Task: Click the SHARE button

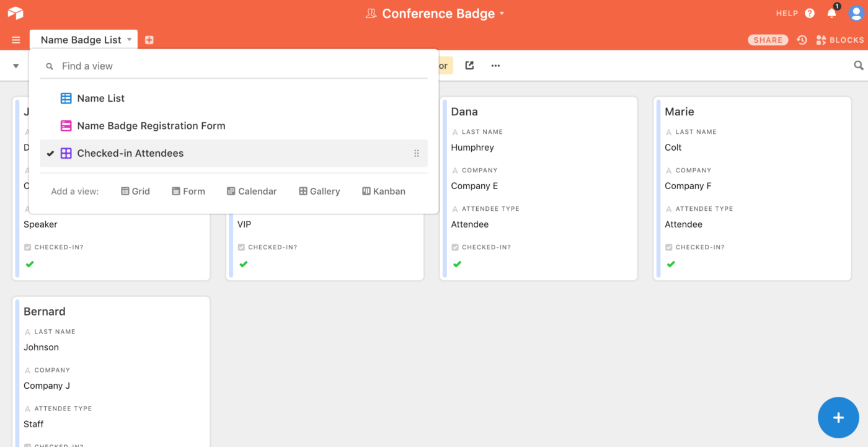Action: click(x=768, y=40)
